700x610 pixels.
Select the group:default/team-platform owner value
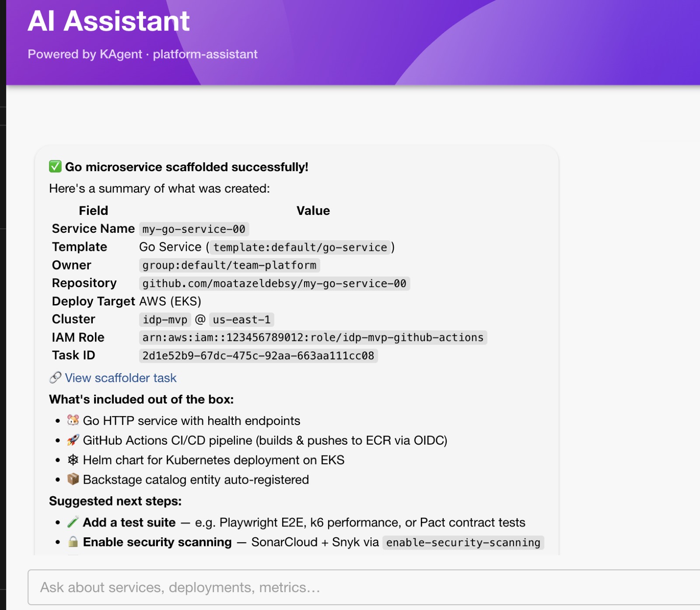[x=229, y=265]
